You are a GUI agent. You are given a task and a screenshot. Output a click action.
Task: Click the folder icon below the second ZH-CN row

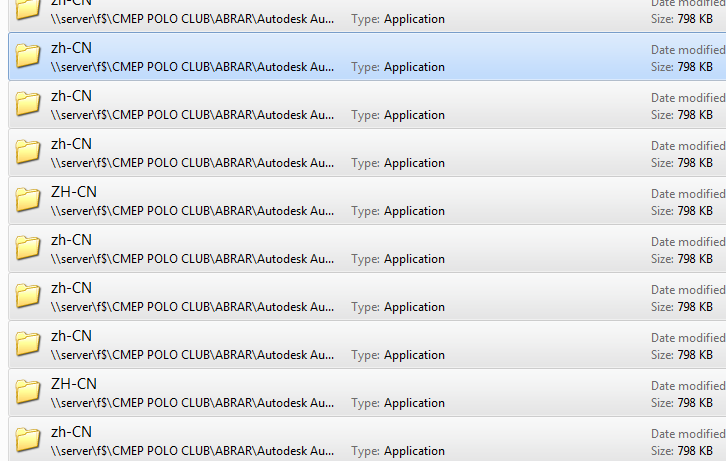(28, 440)
